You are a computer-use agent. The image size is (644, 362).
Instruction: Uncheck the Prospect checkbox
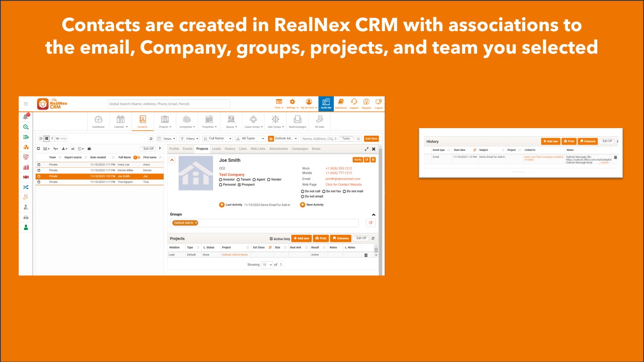tap(239, 185)
